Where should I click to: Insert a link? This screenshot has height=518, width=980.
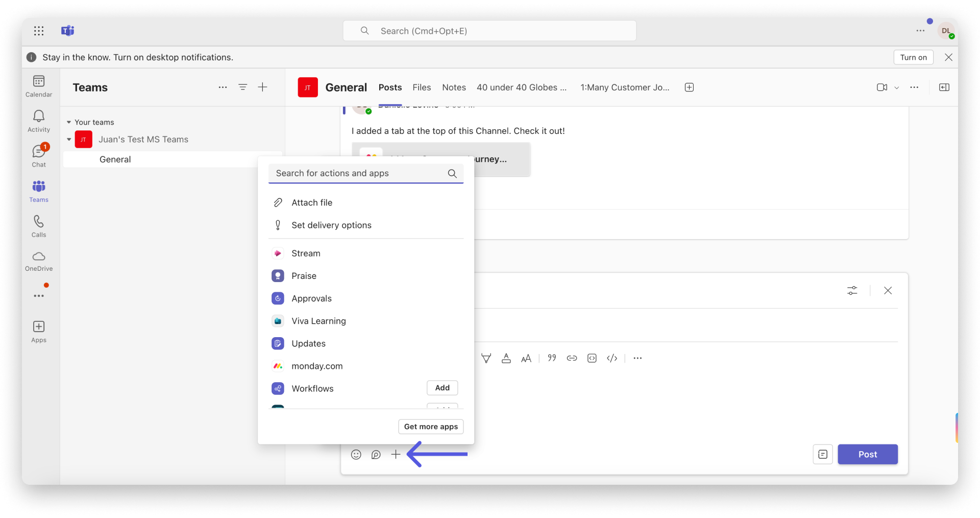[x=572, y=358]
